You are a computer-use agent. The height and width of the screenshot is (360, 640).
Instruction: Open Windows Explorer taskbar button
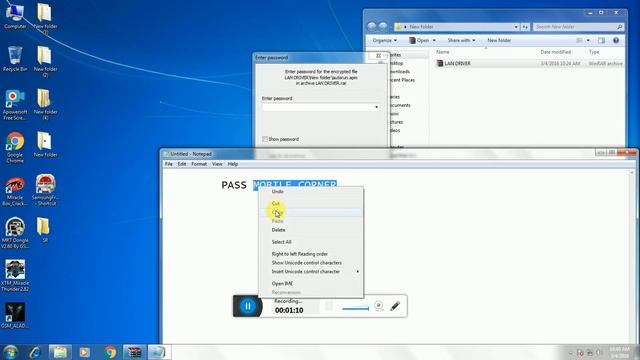tap(60, 352)
